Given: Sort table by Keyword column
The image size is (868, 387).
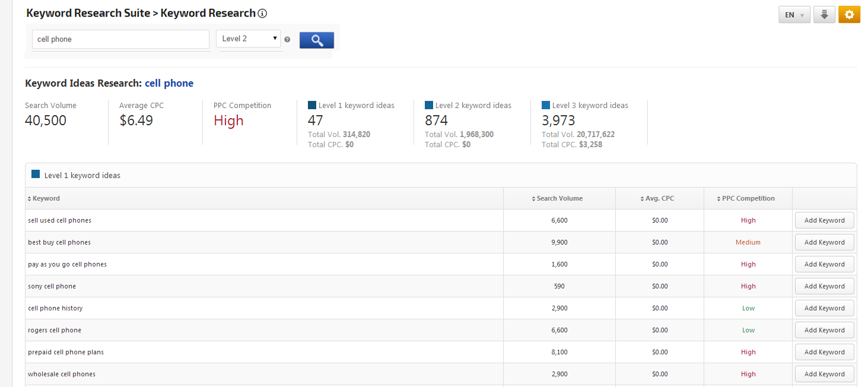Looking at the screenshot, I should [x=46, y=198].
